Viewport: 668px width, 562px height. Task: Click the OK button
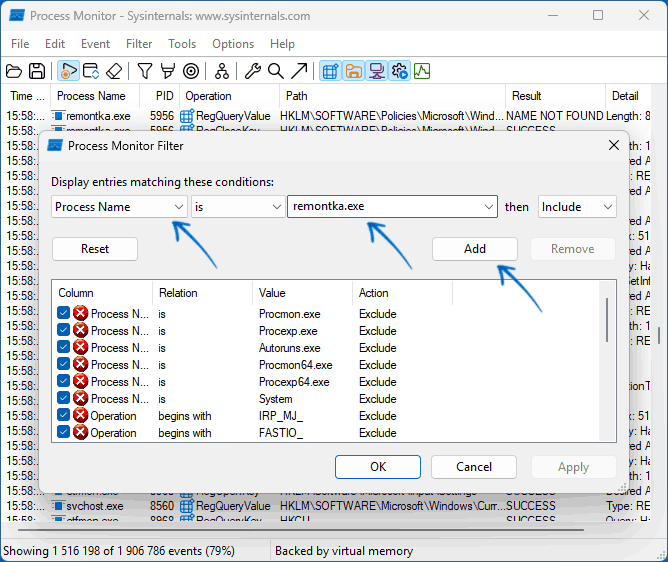[x=378, y=467]
